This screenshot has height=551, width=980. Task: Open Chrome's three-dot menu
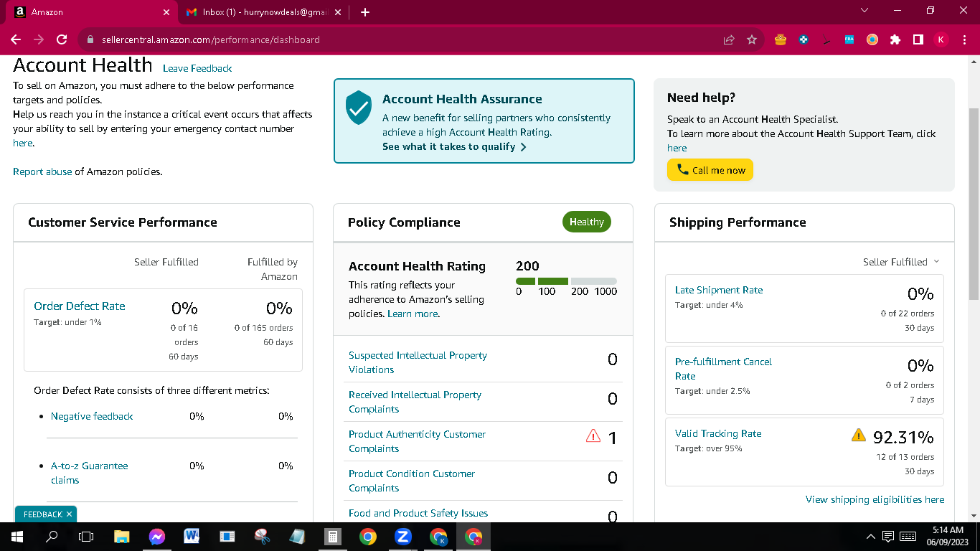point(964,40)
